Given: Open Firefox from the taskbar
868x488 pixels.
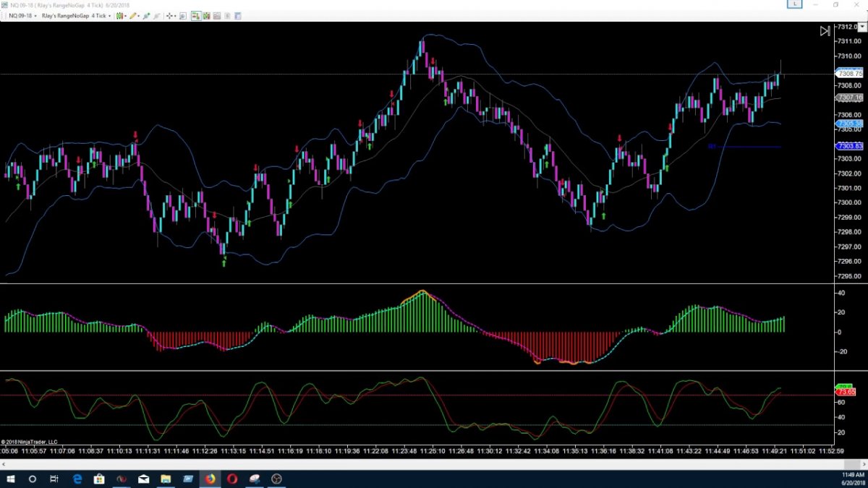Looking at the screenshot, I should tap(210, 479).
